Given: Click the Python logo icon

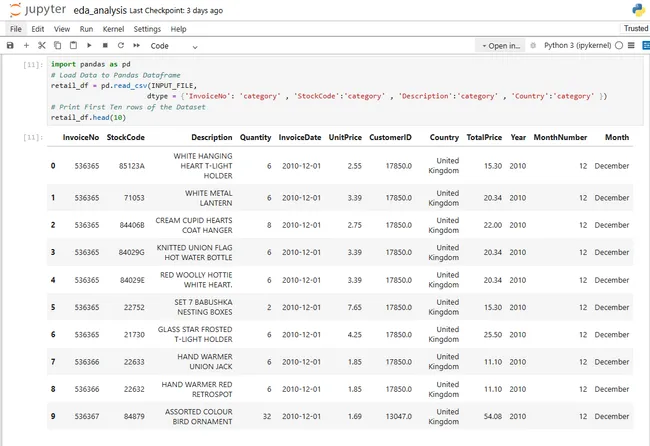Looking at the screenshot, I should pos(639,10).
